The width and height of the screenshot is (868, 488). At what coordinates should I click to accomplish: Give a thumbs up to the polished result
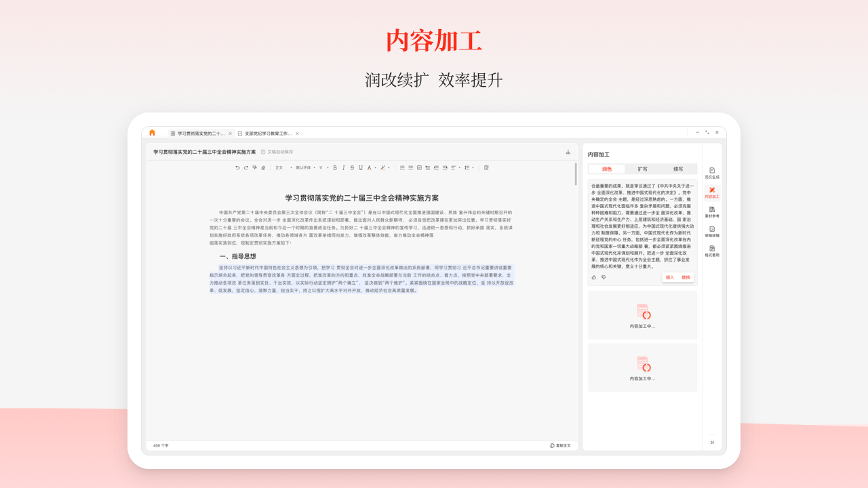(x=595, y=277)
